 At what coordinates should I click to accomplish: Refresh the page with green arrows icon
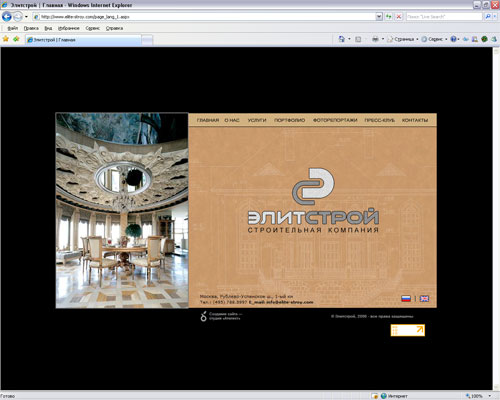pos(388,16)
